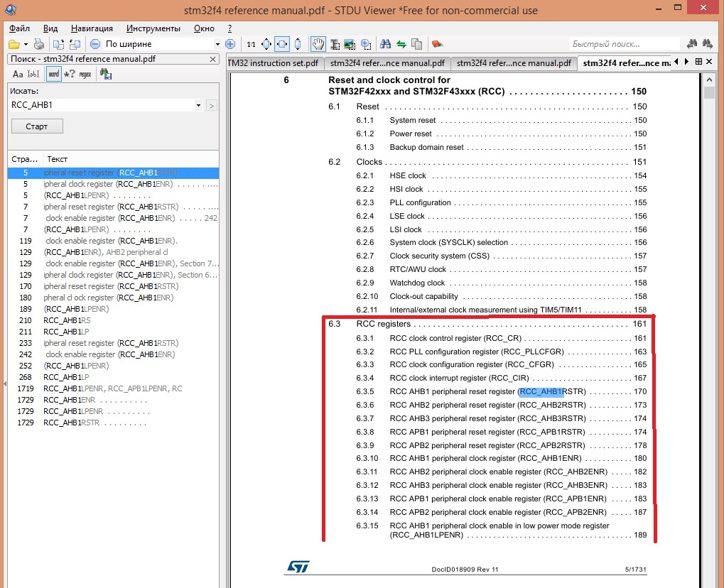Open the Навигация menu
The height and width of the screenshot is (588, 724).
point(92,28)
